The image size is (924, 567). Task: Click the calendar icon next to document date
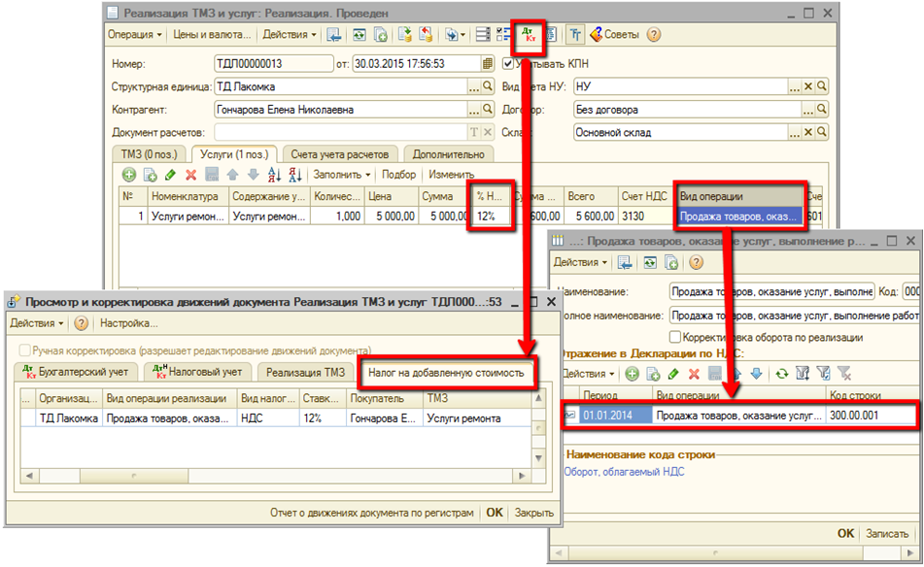tap(488, 64)
